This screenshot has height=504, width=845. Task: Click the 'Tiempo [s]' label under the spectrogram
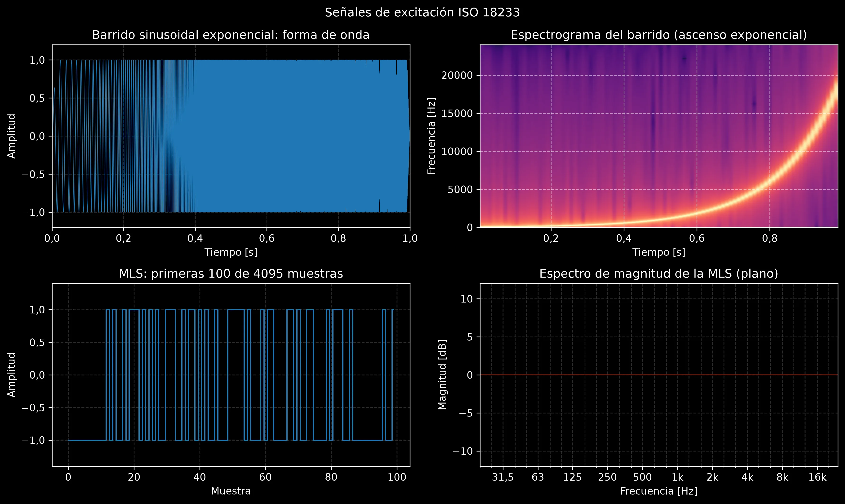pos(659,252)
